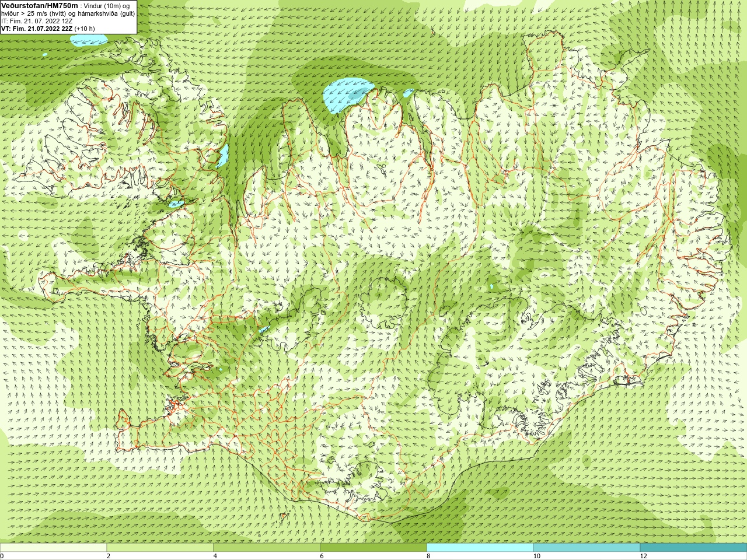
Task: Click the cyan wind patch beneath the title box
Action: (89, 40)
